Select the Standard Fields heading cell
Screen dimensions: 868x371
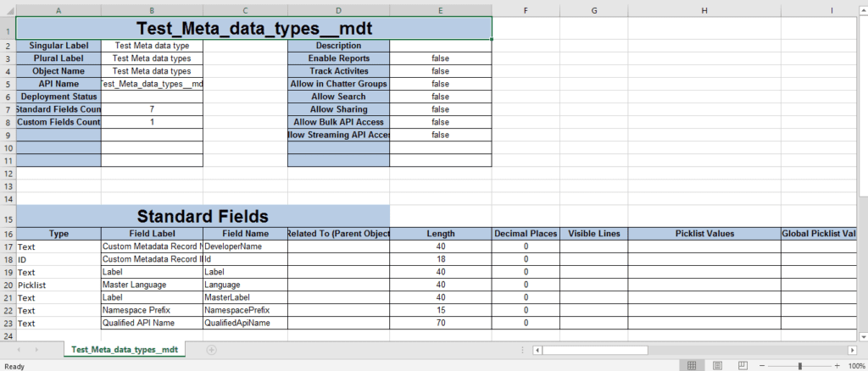tap(203, 215)
